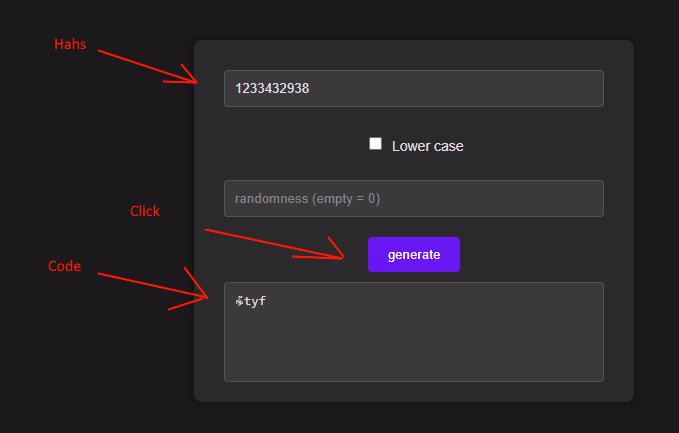The image size is (679, 433).
Task: Toggle the Lower case checkbox
Action: tap(376, 144)
